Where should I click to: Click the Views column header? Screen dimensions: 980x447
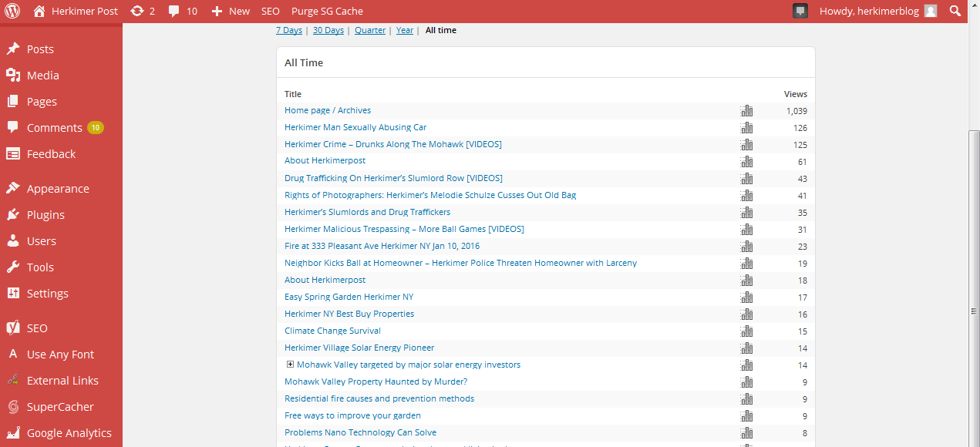point(796,94)
